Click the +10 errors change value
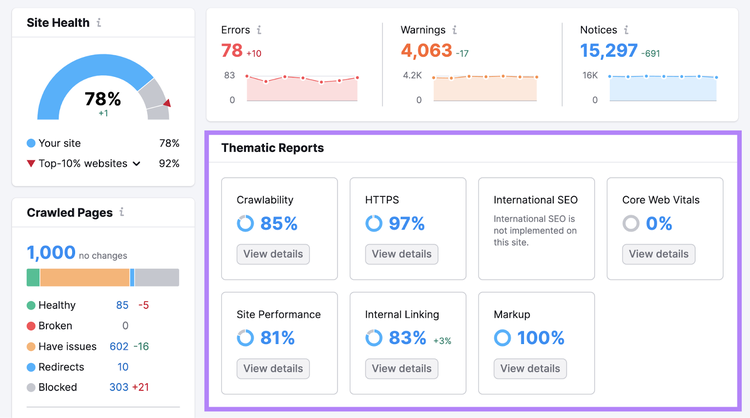 coord(254,54)
